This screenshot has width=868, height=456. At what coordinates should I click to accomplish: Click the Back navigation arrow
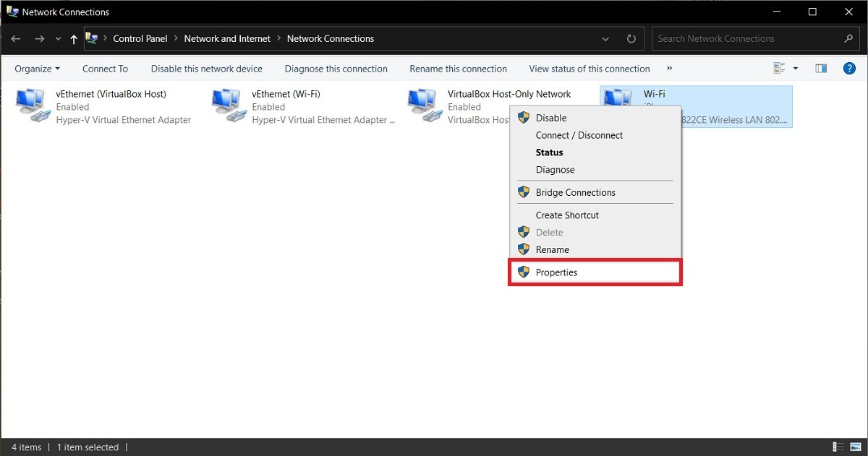coord(16,39)
